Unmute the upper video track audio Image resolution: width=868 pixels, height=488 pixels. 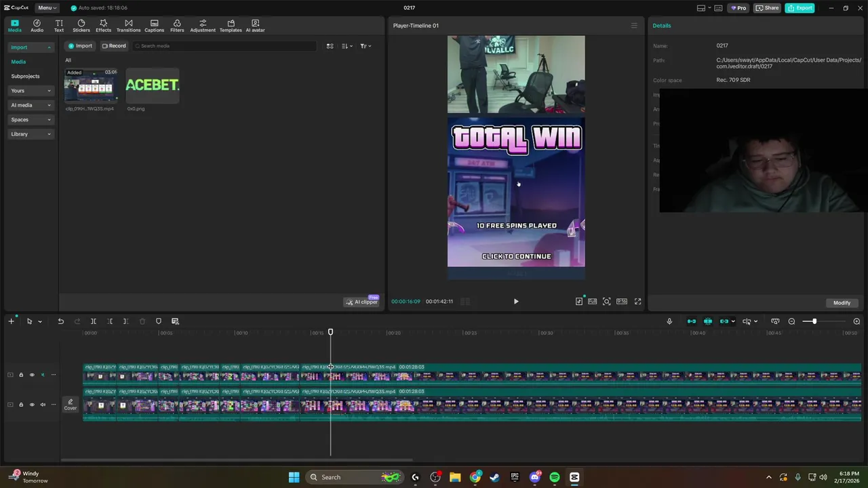coord(43,375)
